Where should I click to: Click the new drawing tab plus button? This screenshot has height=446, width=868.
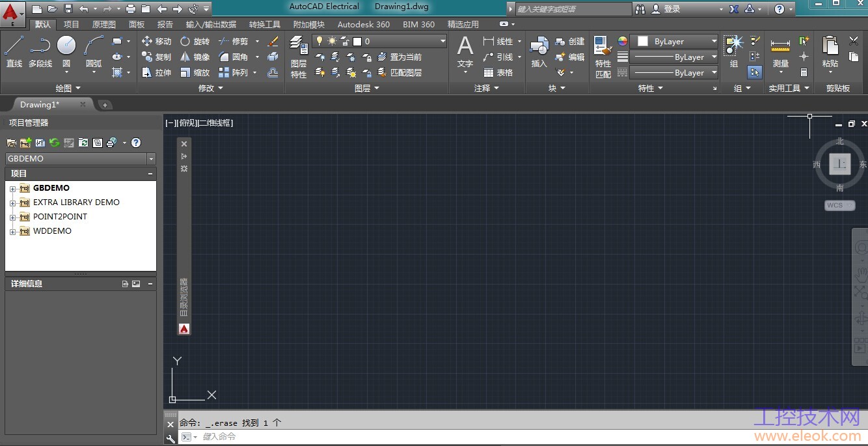point(104,104)
